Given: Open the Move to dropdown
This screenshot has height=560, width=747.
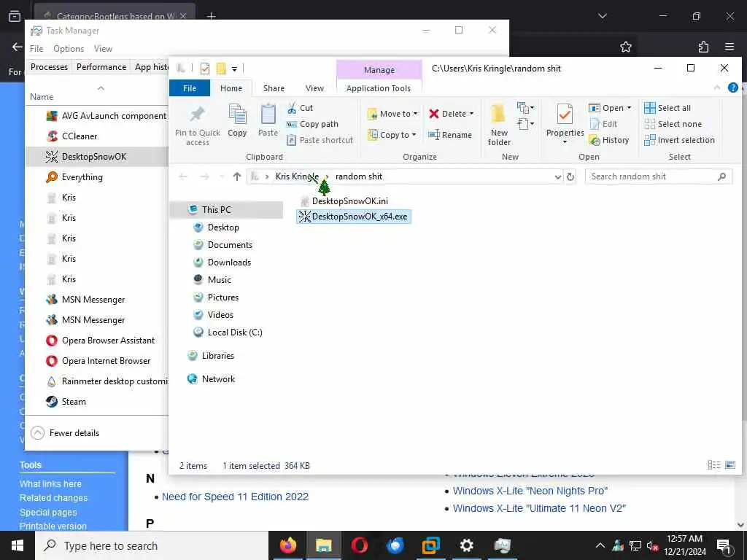Looking at the screenshot, I should (x=392, y=114).
